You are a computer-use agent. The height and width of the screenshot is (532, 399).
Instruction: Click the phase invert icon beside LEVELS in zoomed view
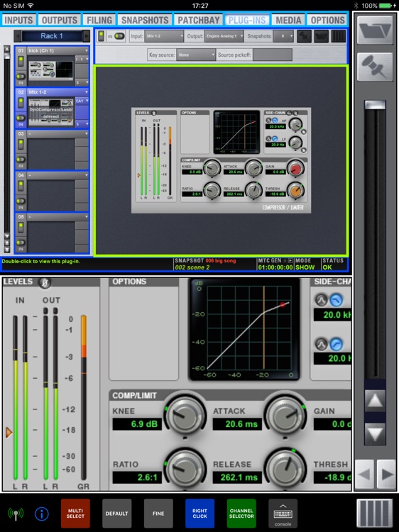45,282
